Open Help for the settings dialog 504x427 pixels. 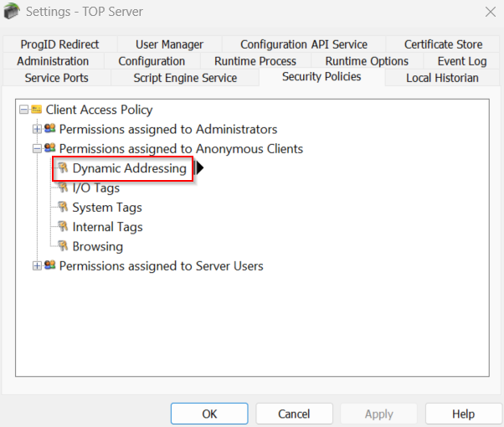[464, 414]
